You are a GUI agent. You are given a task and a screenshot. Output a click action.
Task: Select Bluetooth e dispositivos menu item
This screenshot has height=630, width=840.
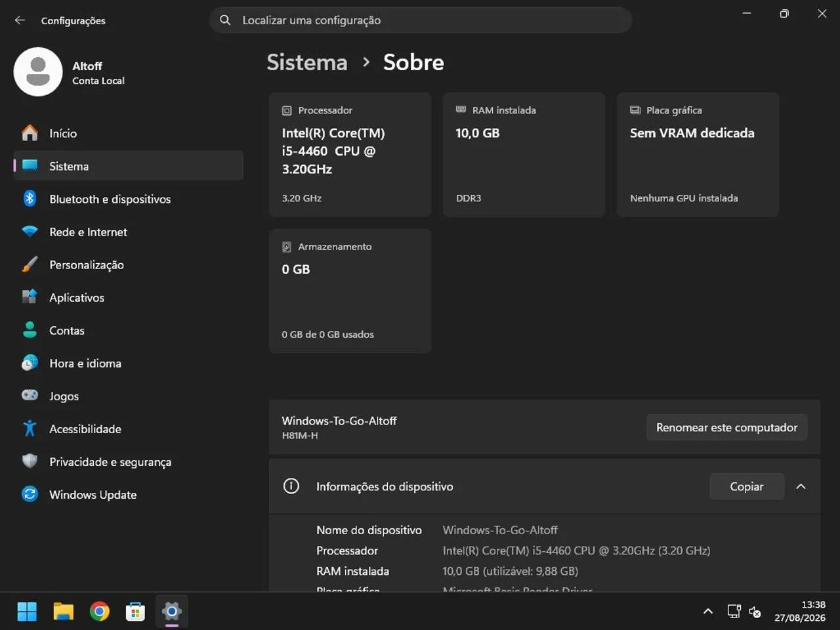128,199
